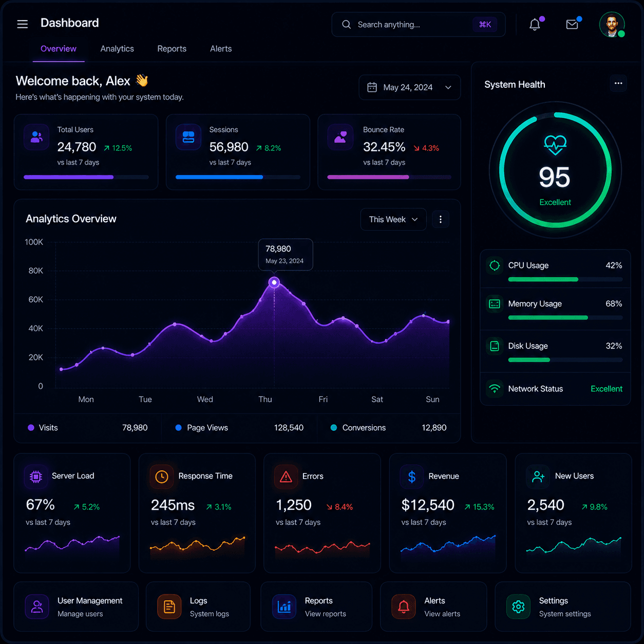Click the User Management icon
Viewport: 644px width, 644px height.
tap(37, 607)
